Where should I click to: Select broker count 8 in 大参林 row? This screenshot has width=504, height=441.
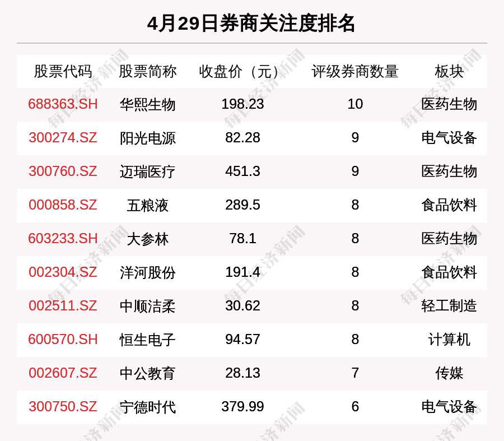click(355, 239)
